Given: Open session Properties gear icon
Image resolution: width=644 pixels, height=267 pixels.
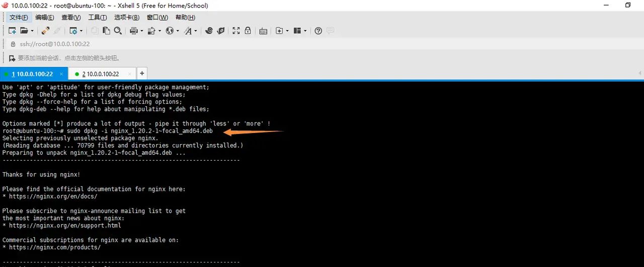Looking at the screenshot, I should pos(73,31).
